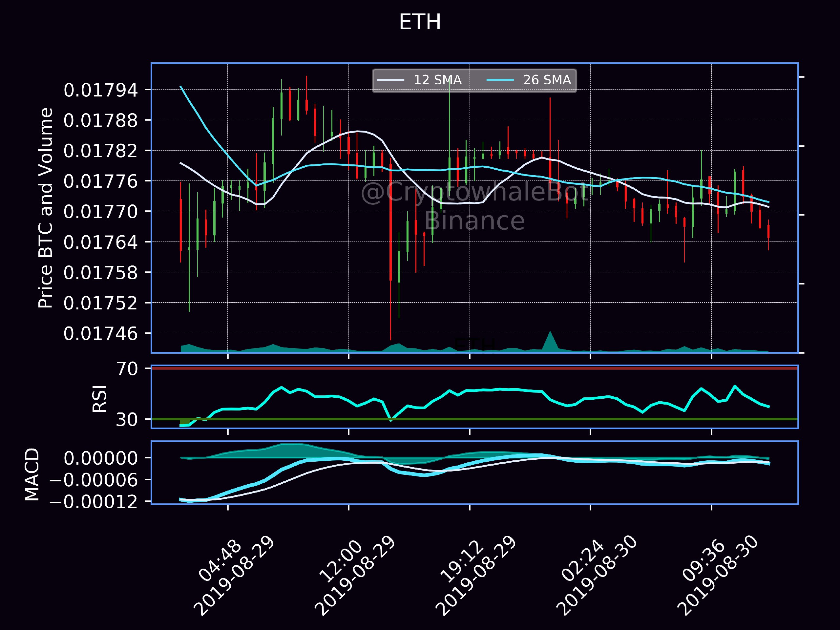Click the 0.01782 price axis label
Image resolution: width=840 pixels, height=630 pixels.
click(100, 151)
